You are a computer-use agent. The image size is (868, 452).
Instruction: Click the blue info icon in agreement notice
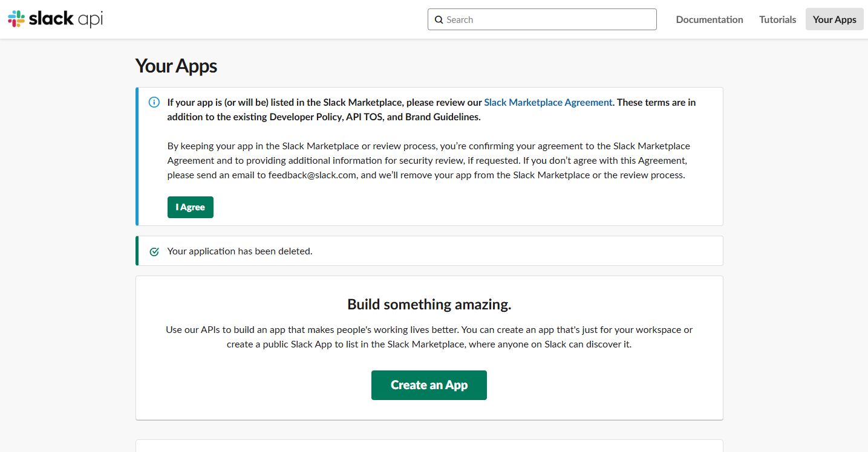click(x=154, y=102)
